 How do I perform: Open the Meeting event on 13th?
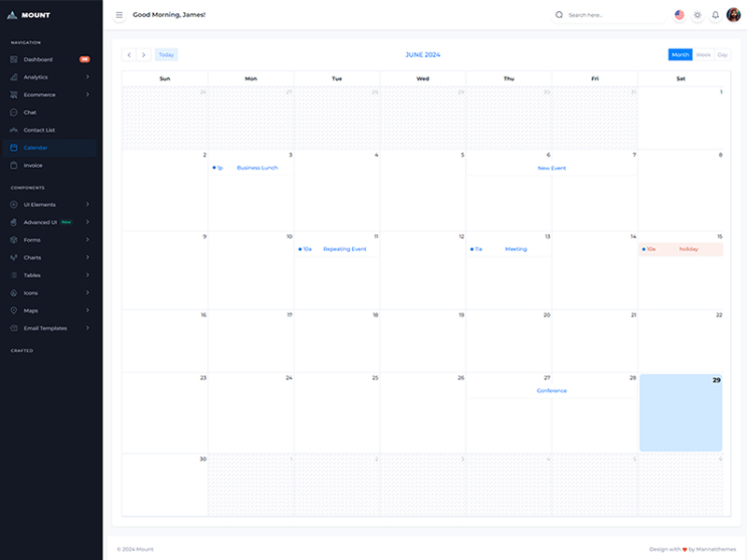pyautogui.click(x=509, y=249)
